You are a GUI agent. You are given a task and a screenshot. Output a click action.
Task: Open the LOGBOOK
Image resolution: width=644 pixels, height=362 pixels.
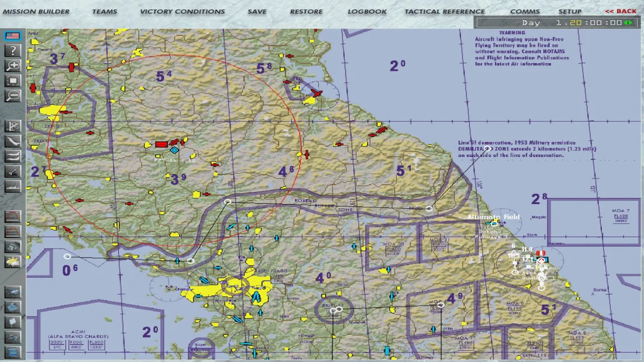(367, 11)
